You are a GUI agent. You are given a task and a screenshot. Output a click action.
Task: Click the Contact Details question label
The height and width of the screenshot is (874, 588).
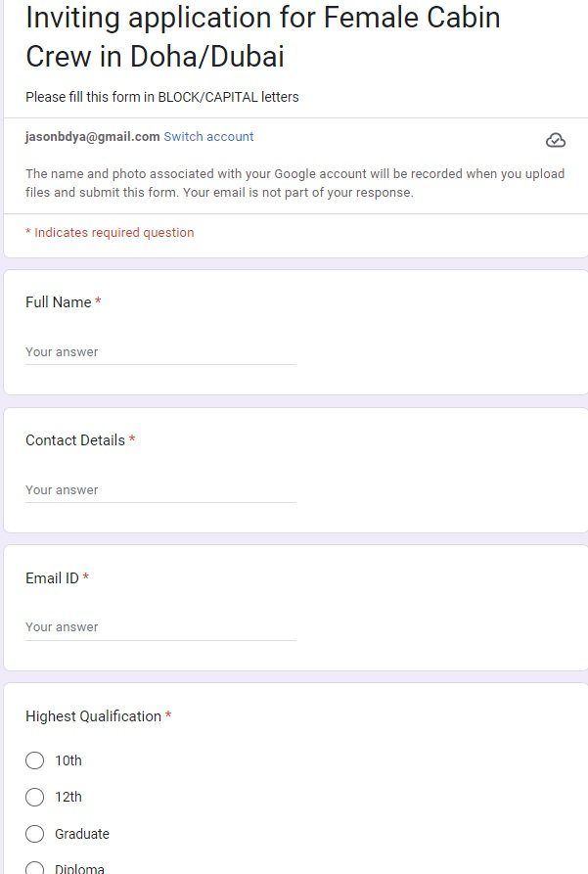click(75, 440)
